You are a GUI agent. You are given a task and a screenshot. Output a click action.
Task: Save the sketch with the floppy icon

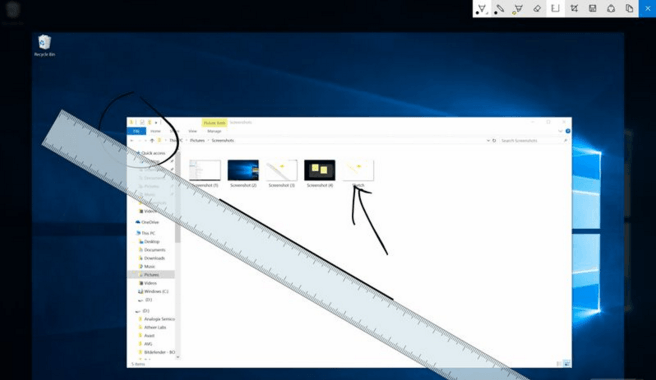pyautogui.click(x=592, y=9)
